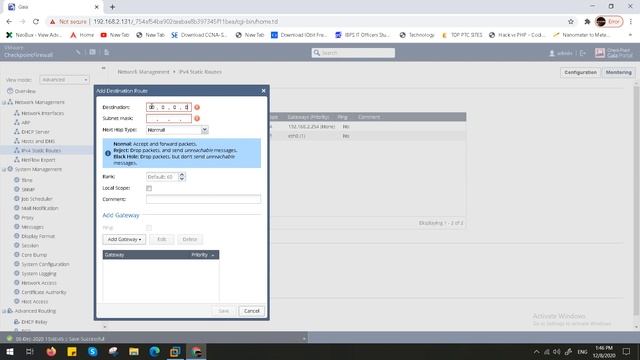Reload the page

point(36,22)
